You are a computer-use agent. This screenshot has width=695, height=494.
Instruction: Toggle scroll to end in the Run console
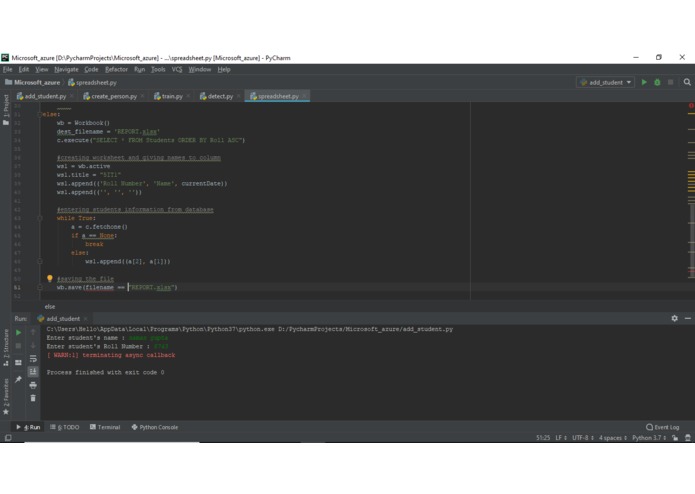(33, 372)
